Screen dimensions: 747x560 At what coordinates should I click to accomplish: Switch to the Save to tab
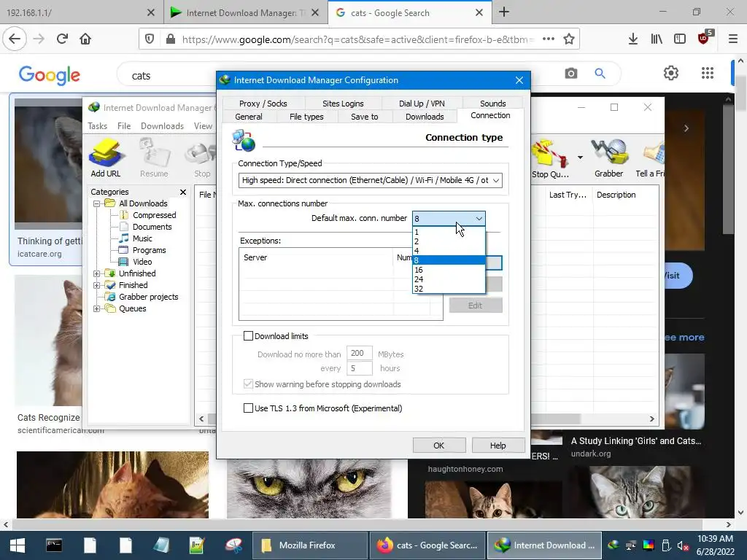365,117
